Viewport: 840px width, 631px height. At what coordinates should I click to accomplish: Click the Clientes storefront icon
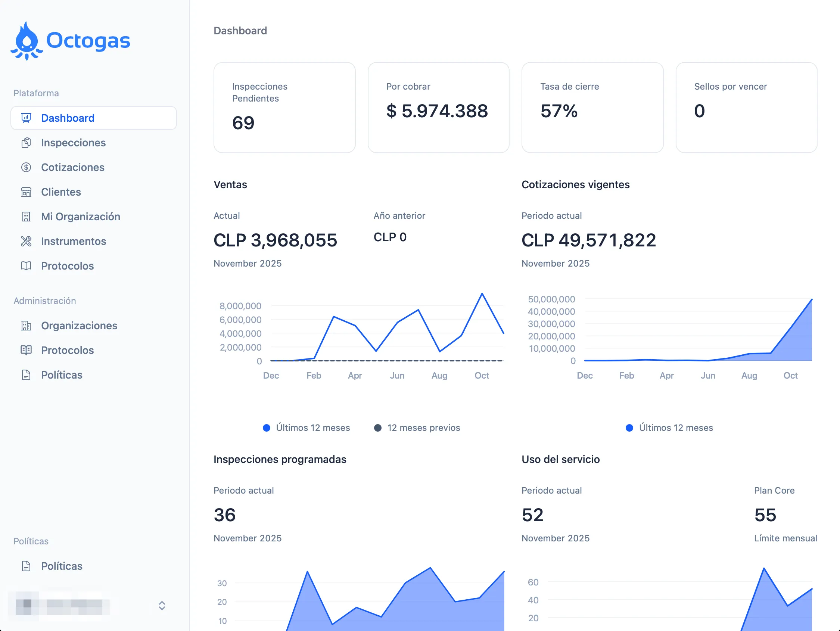coord(26,192)
